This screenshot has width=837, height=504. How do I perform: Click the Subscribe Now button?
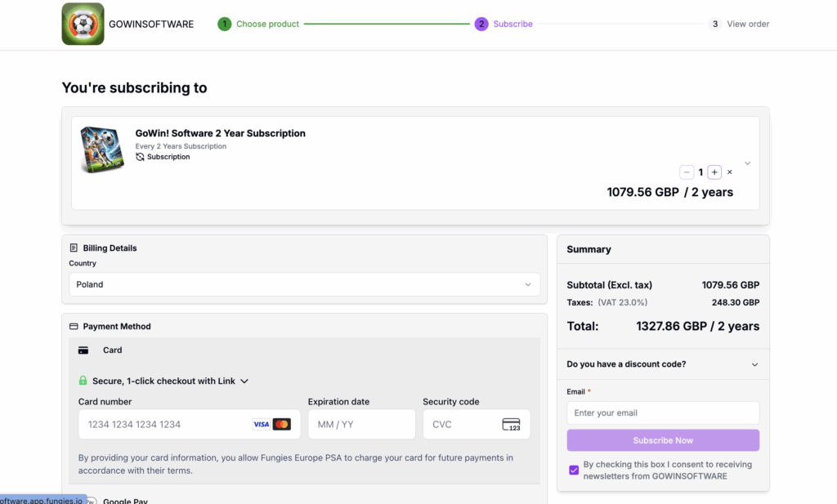point(663,440)
